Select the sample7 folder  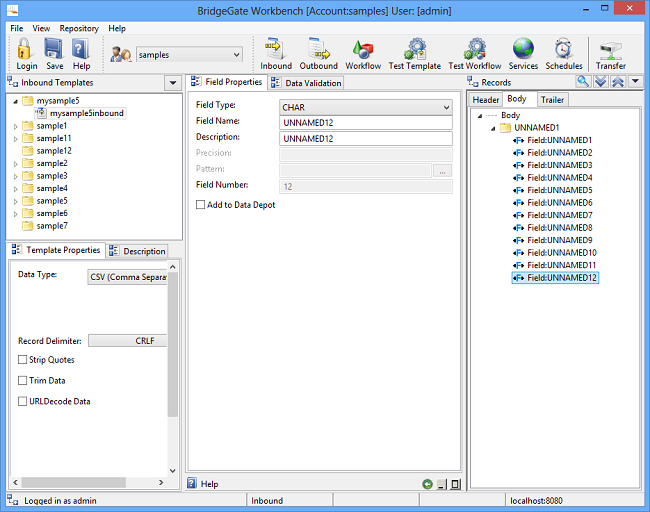click(x=45, y=226)
